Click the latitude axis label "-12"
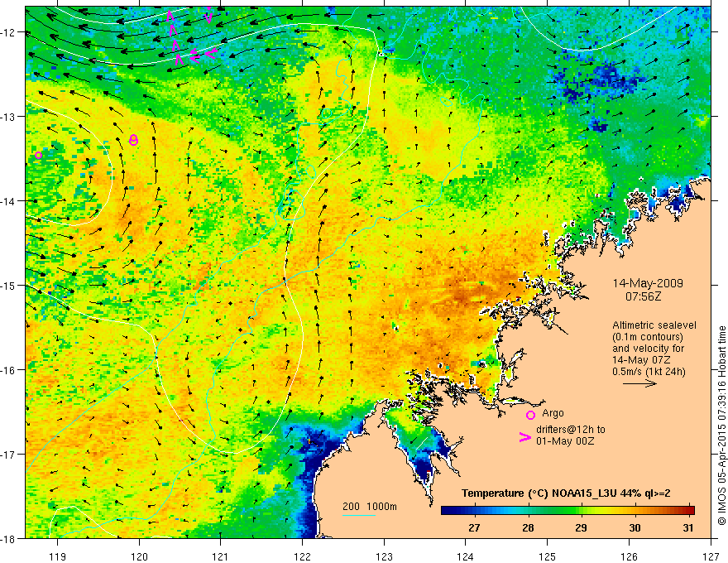 pyautogui.click(x=9, y=32)
